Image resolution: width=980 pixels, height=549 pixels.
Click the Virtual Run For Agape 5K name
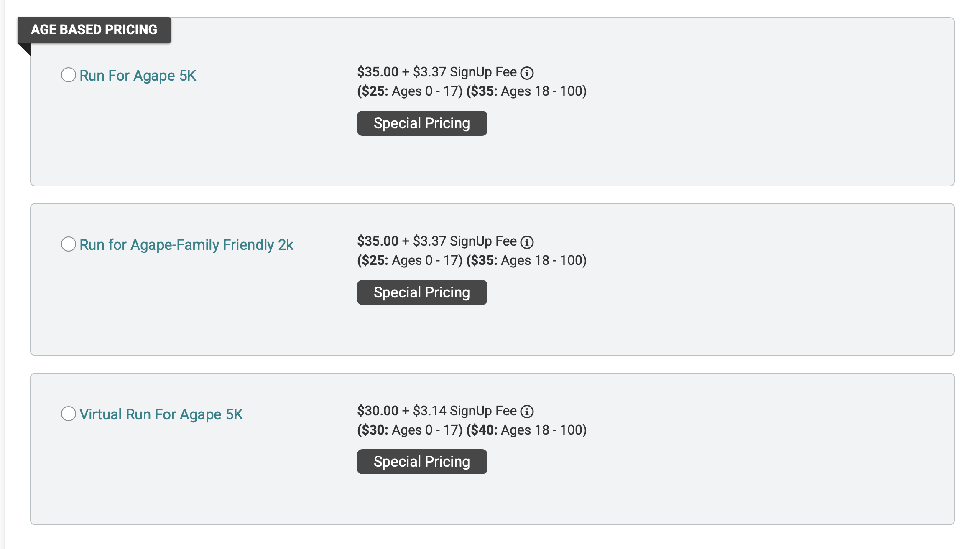161,414
